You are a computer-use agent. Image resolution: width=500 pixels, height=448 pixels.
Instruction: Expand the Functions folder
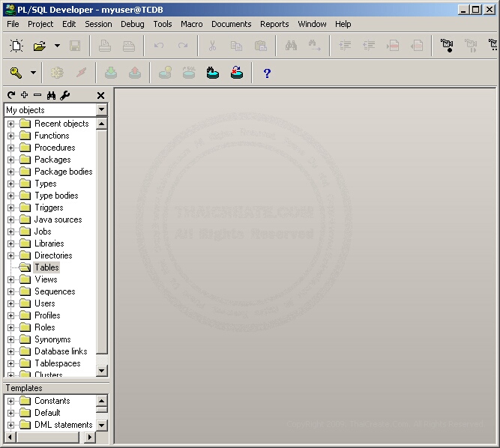(10, 136)
